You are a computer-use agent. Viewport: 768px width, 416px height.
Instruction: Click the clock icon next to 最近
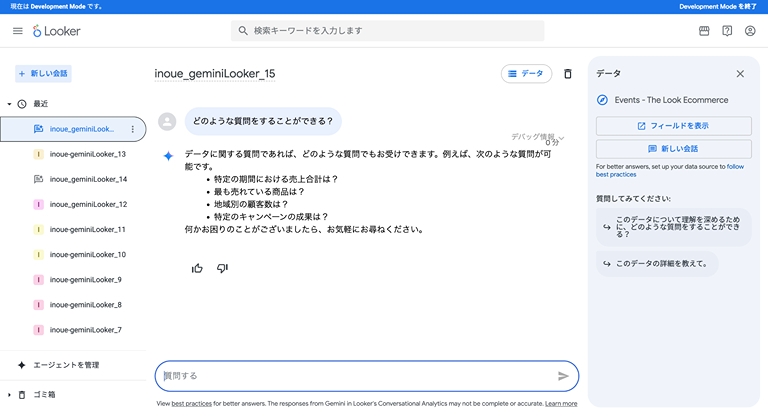tap(22, 104)
